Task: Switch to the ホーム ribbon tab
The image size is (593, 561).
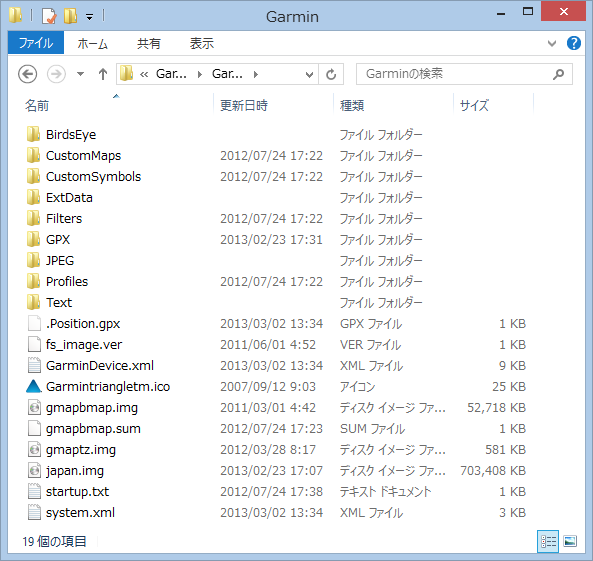Action: coord(92,44)
